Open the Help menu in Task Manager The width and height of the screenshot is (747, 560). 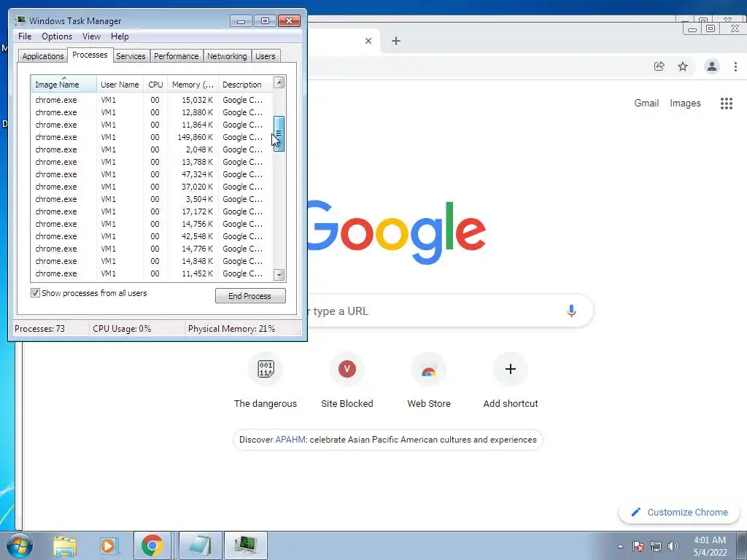coord(120,36)
